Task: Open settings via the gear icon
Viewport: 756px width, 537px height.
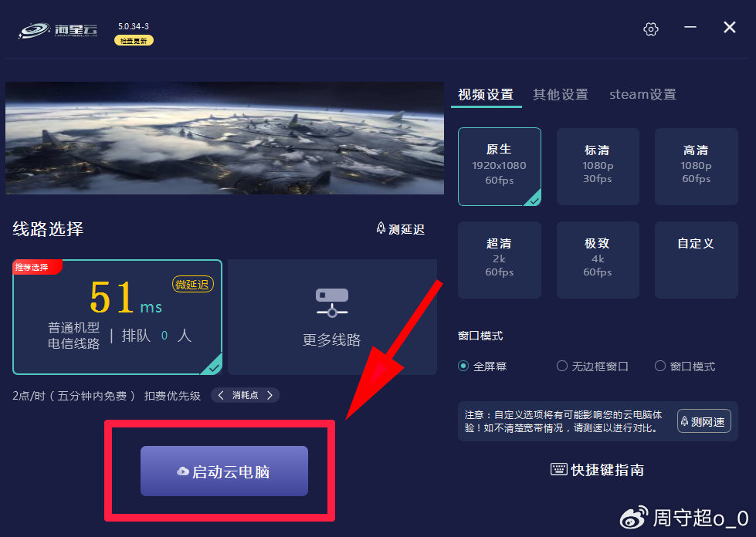Action: coord(651,29)
